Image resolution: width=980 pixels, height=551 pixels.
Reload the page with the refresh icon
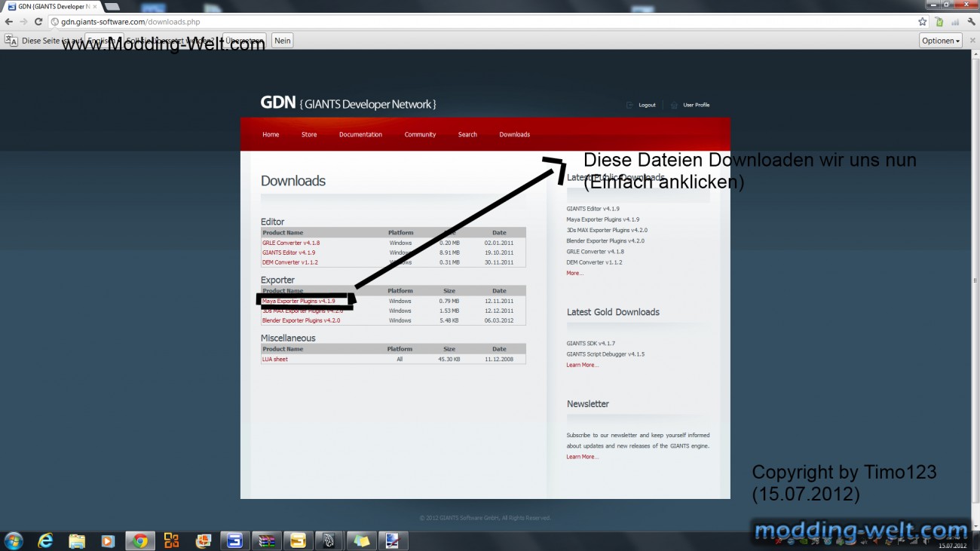[38, 22]
